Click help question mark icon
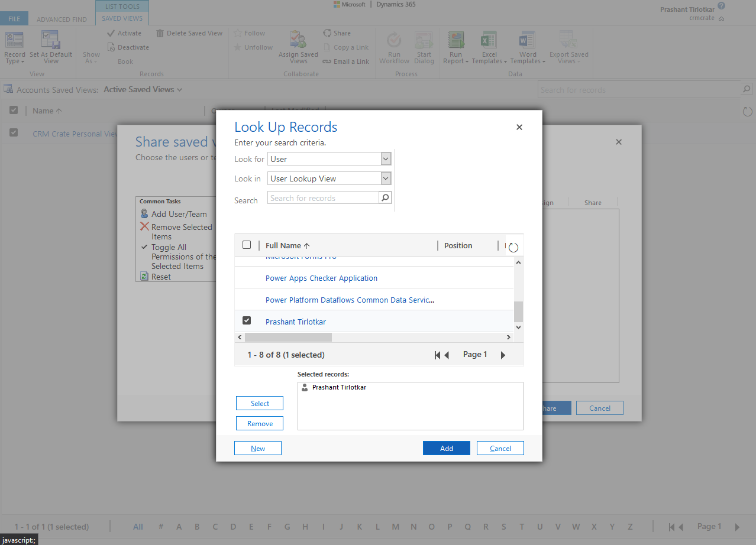Screen dimensions: 756x545 pyautogui.click(x=721, y=6)
